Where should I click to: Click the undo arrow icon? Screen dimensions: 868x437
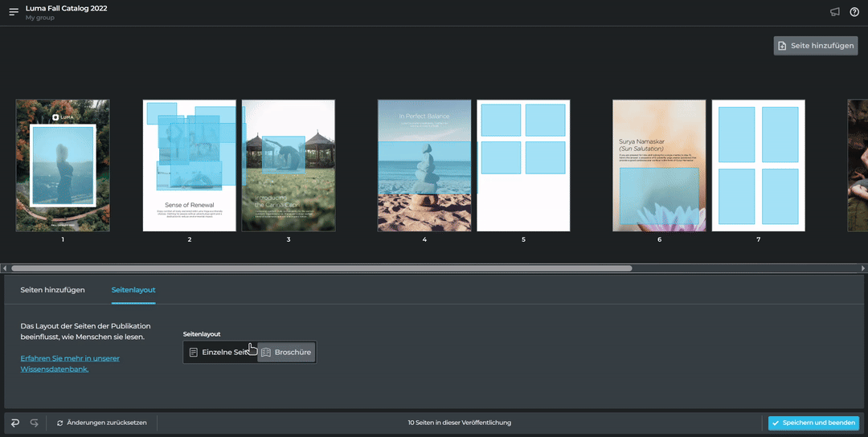click(15, 423)
